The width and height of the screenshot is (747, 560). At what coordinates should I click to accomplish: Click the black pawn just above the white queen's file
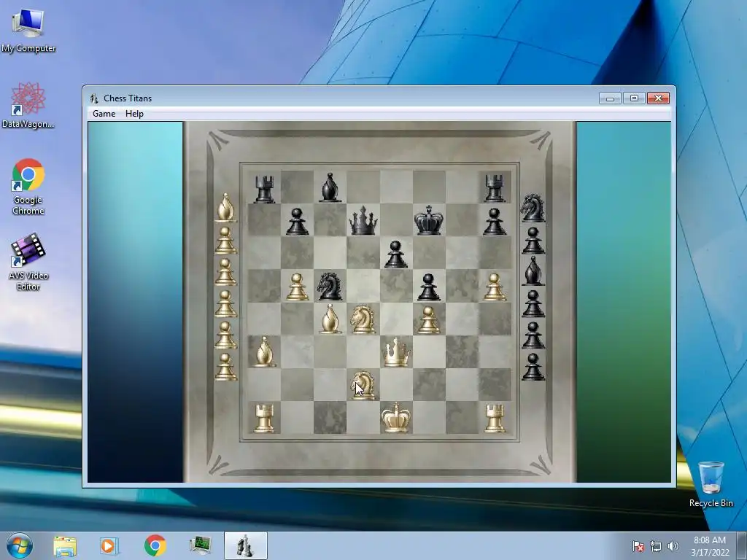[396, 254]
